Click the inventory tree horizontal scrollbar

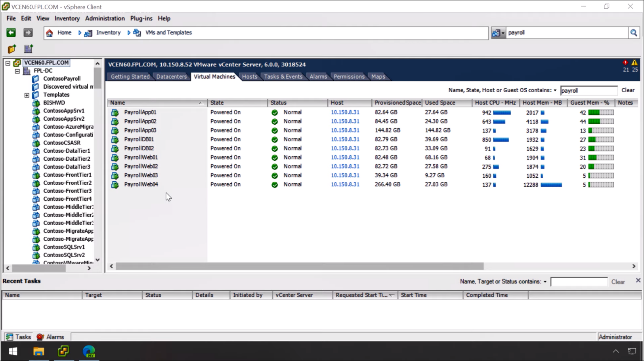[39, 268]
